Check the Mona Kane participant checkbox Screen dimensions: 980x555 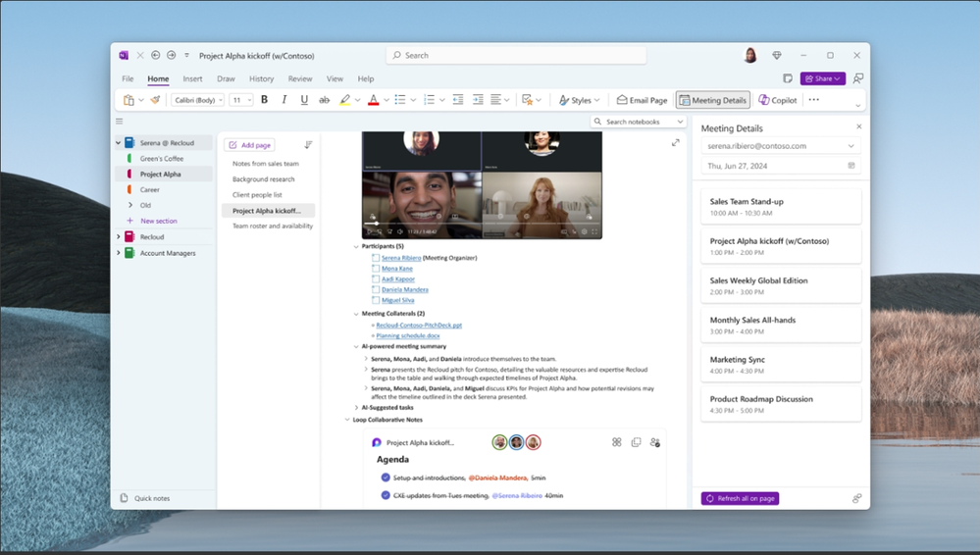(376, 268)
